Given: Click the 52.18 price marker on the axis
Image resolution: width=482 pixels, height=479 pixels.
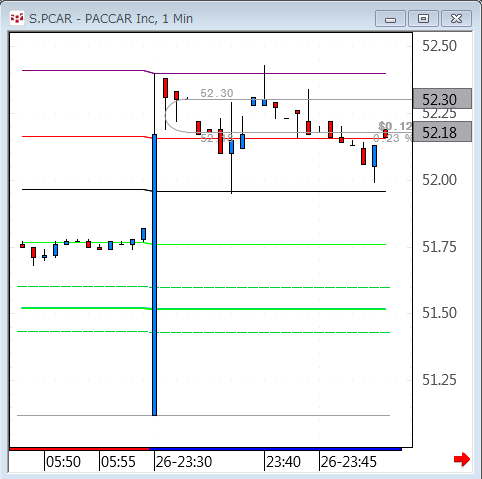Looking at the screenshot, I should click(442, 132).
